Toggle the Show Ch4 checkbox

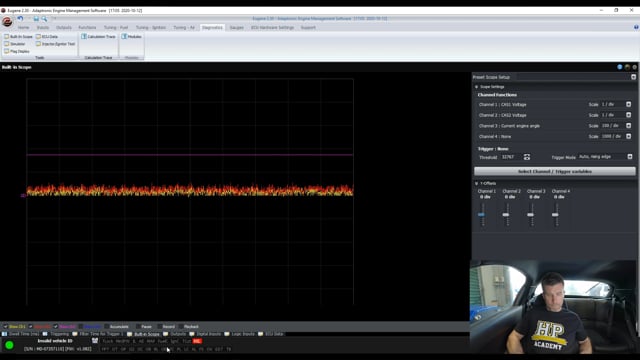(80, 327)
